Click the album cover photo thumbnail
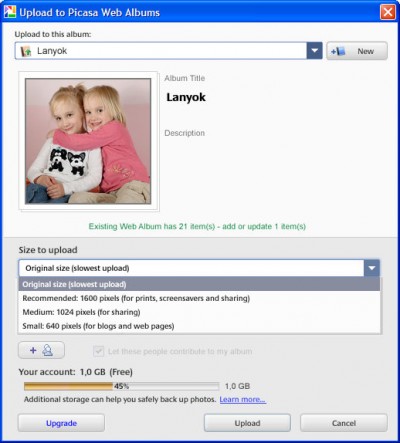The image size is (400, 443). tap(88, 141)
